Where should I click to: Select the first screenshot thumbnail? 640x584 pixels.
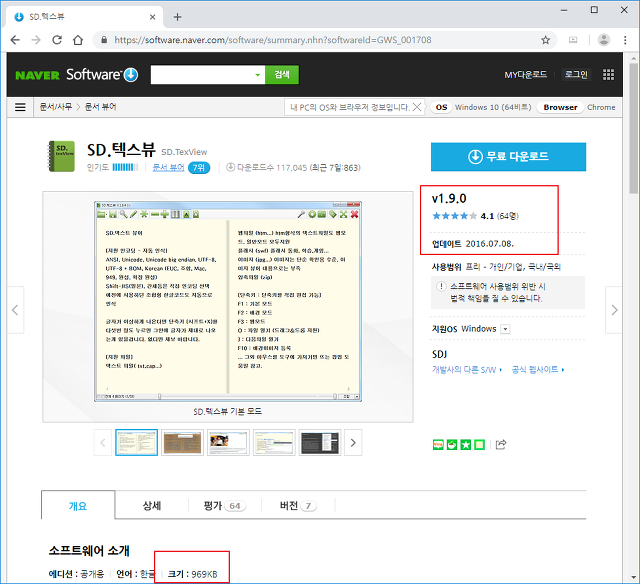136,442
